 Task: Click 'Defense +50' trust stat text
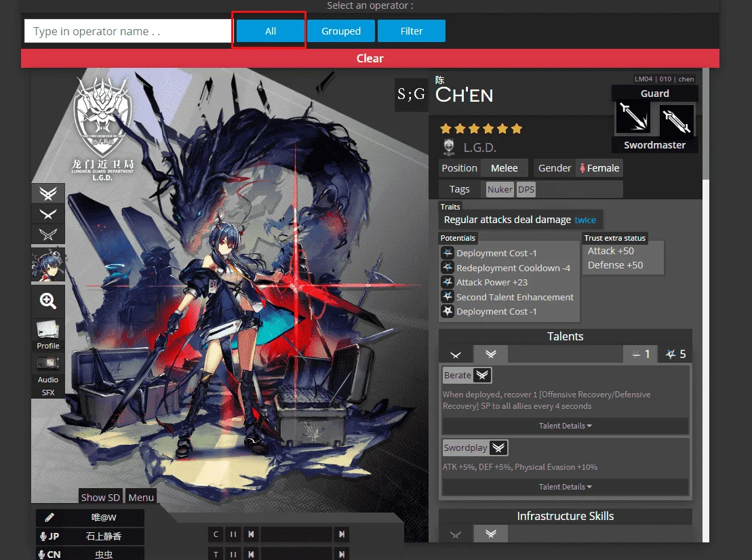tap(615, 265)
